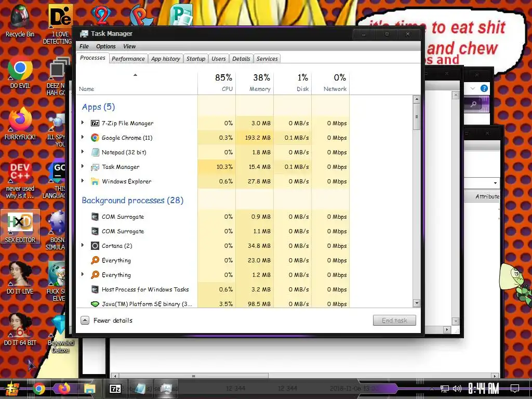Expand the Cortana (2) process group

tap(83, 245)
